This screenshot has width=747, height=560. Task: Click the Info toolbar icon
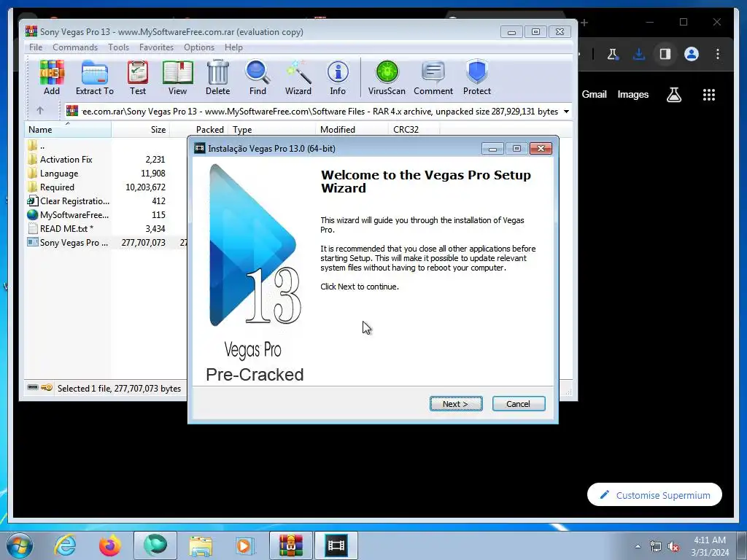point(338,77)
